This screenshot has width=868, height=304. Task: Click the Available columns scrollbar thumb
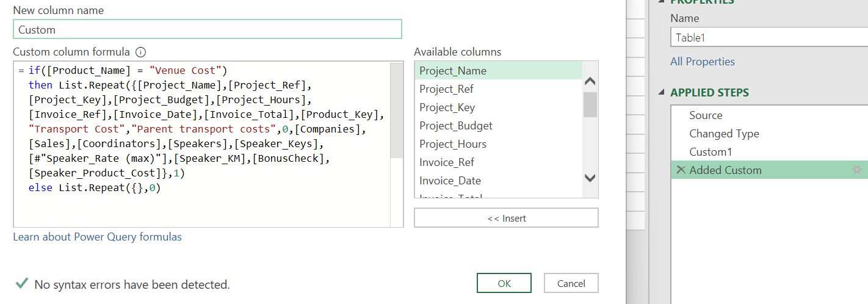[590, 104]
